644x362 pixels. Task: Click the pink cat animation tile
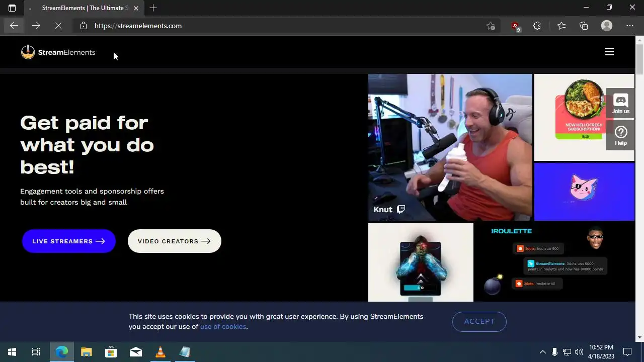click(584, 192)
